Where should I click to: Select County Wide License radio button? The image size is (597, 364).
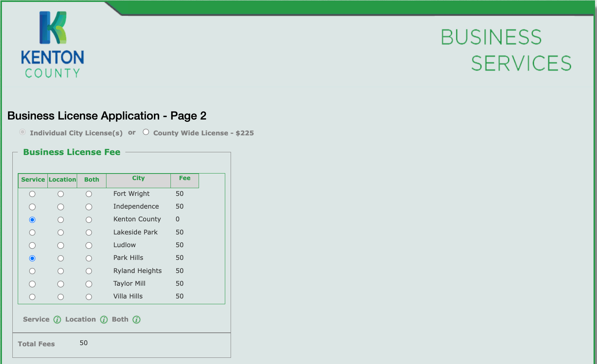point(146,132)
